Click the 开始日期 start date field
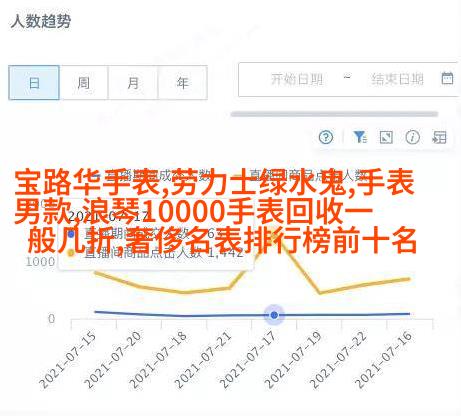 tap(296, 79)
